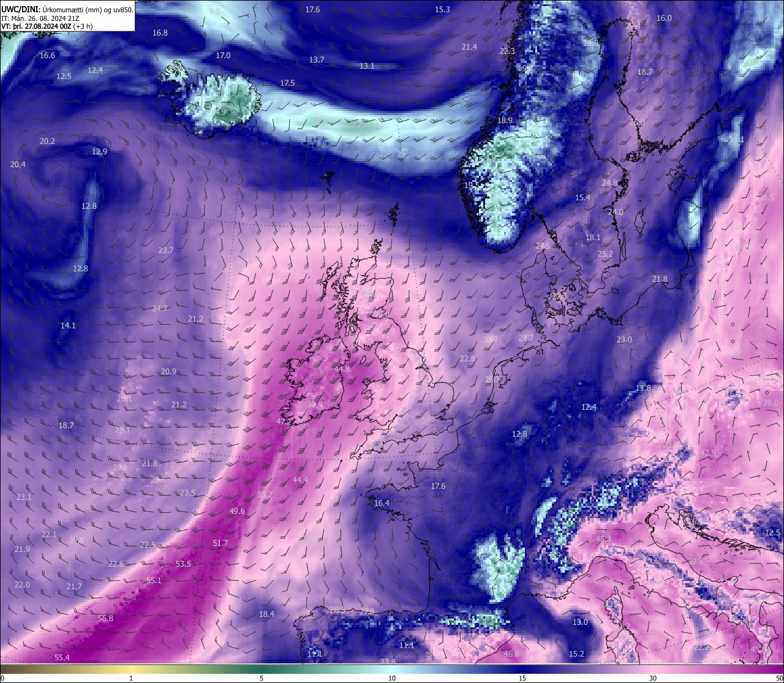Click the 44.8 value over the Irish Sea
The width and height of the screenshot is (784, 683).
tap(342, 369)
